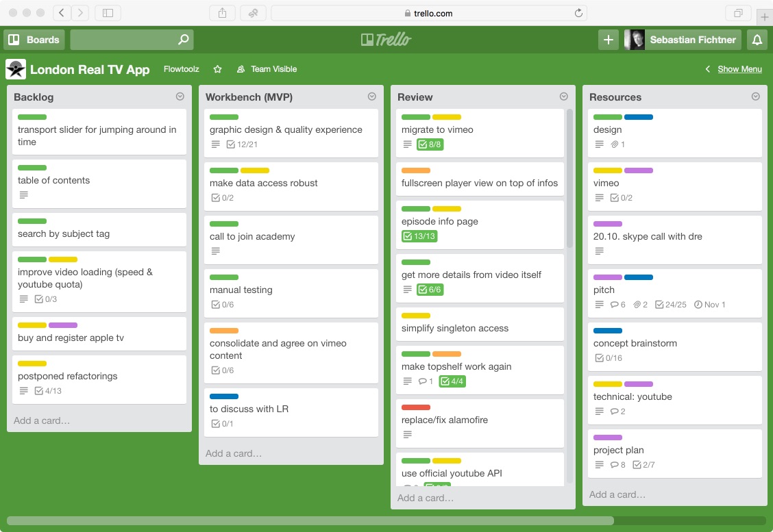Screen dimensions: 773x532
Task: Open the Workbench (MVP) list menu arrow
Action: (x=371, y=97)
